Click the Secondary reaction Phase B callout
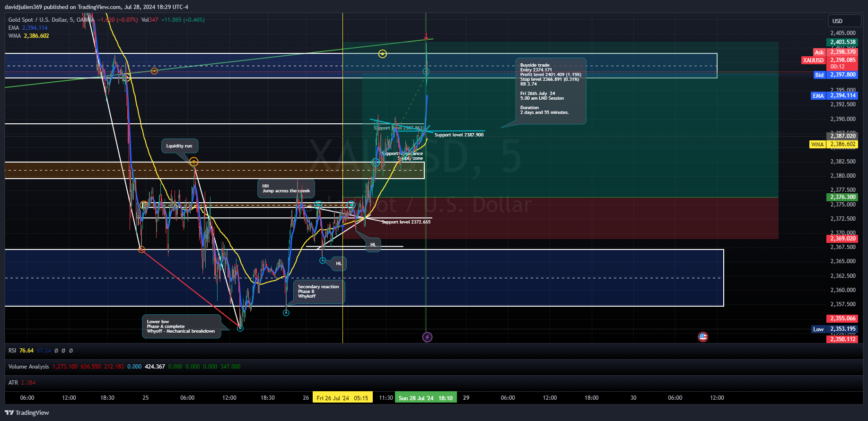The image size is (868, 421). [319, 292]
